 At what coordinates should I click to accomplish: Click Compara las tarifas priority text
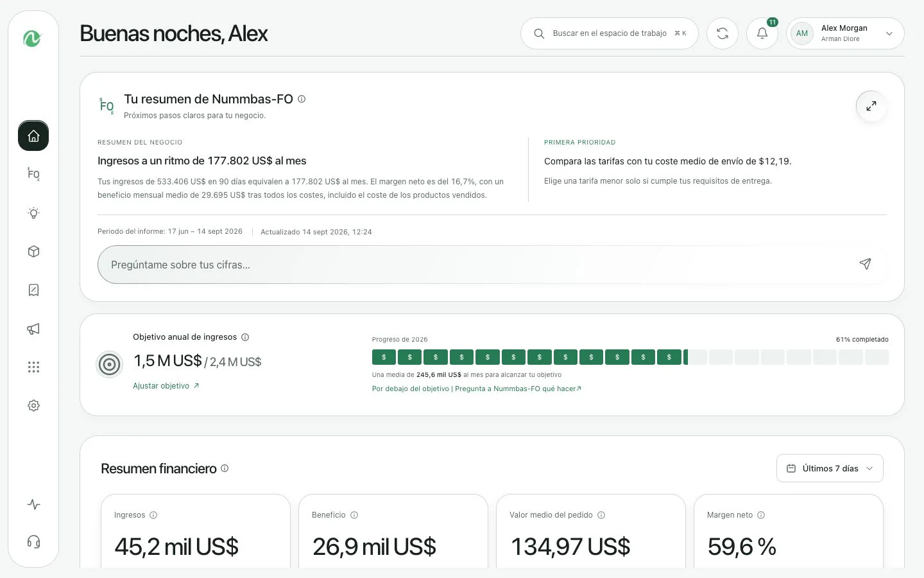click(x=668, y=161)
